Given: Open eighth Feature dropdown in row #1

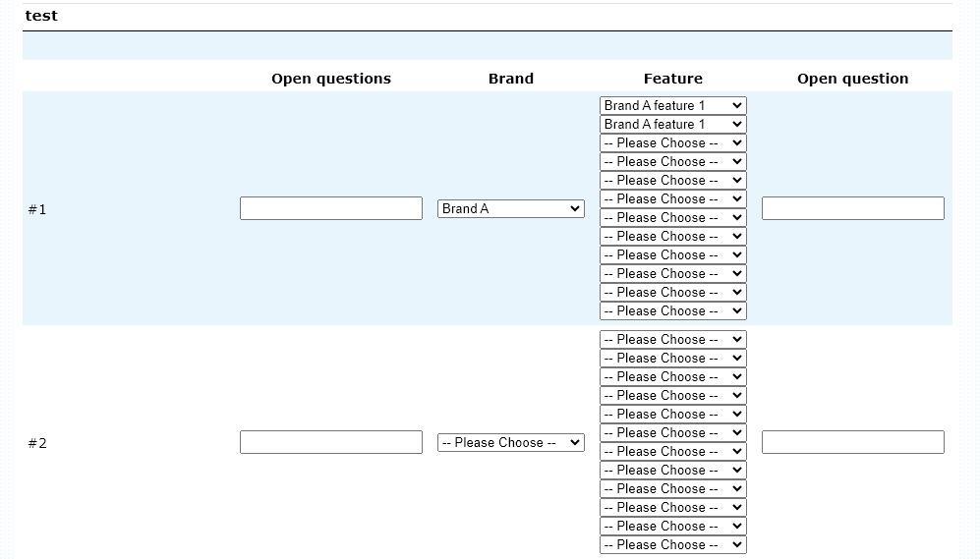Looking at the screenshot, I should pyautogui.click(x=672, y=236).
